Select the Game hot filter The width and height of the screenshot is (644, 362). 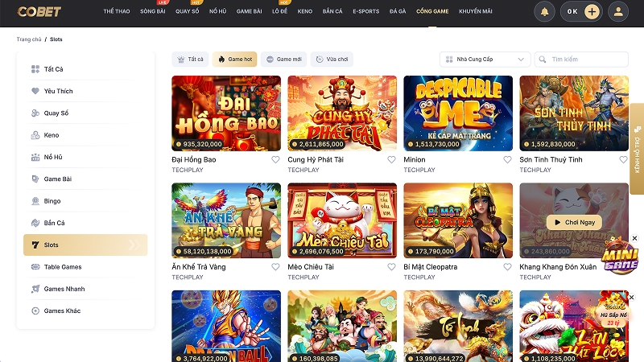click(234, 60)
